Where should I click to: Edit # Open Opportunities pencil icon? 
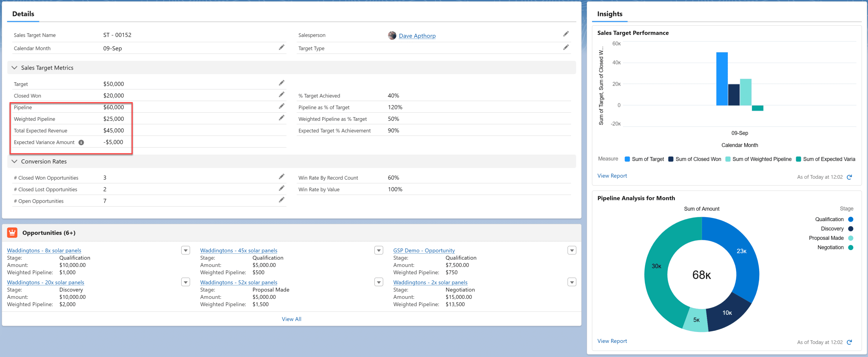point(281,200)
